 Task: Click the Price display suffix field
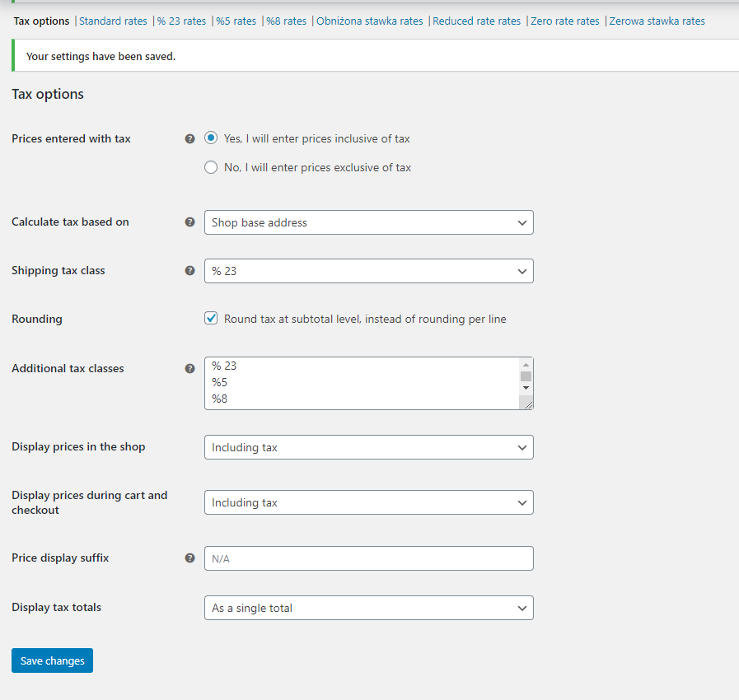tap(368, 558)
